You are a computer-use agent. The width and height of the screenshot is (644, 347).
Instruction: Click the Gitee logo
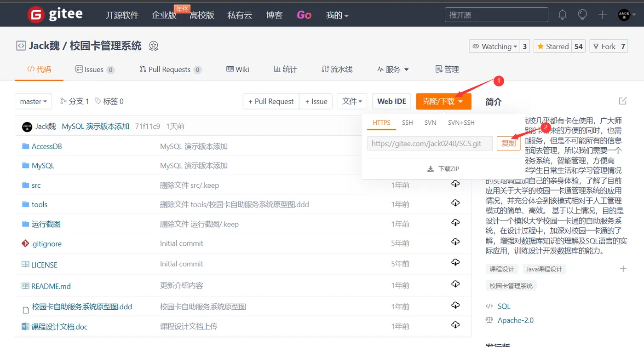(55, 14)
